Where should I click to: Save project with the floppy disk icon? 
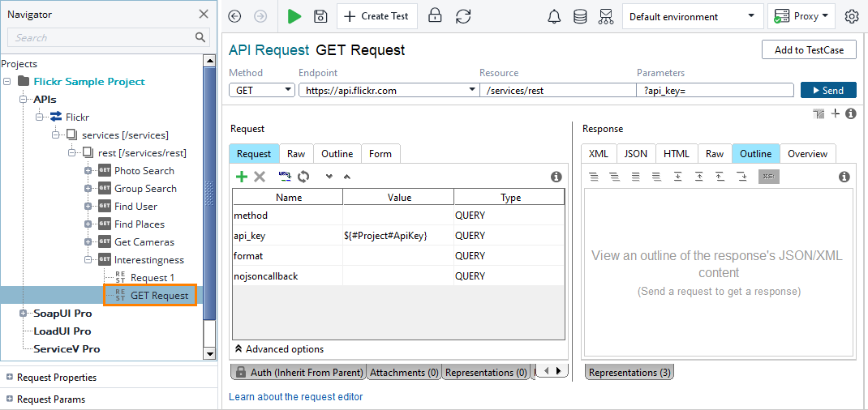point(320,16)
